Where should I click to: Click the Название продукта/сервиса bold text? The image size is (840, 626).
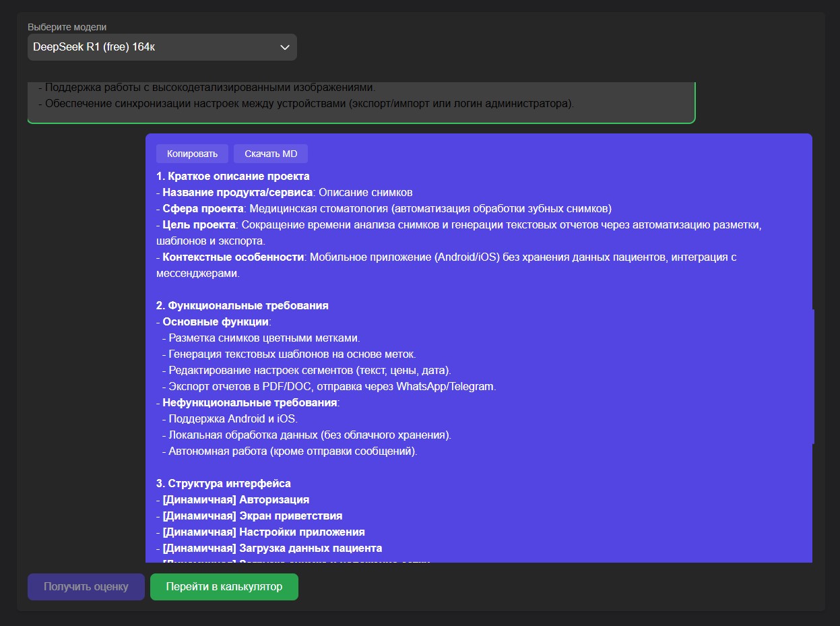(237, 193)
